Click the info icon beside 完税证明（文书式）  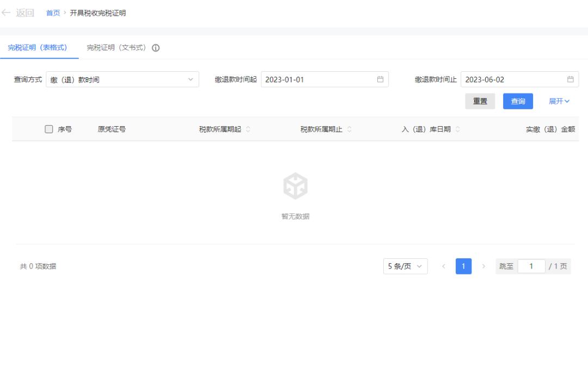point(156,48)
